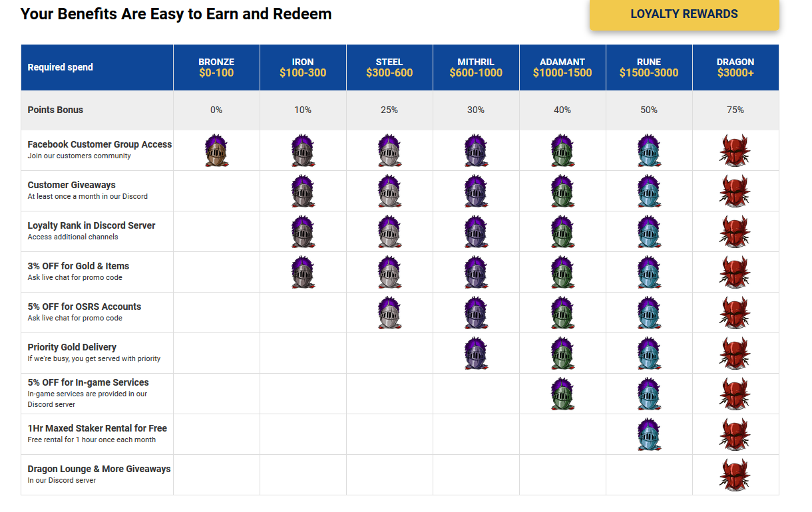Click the 25% points bonus value
This screenshot has height=512, width=812.
[389, 110]
